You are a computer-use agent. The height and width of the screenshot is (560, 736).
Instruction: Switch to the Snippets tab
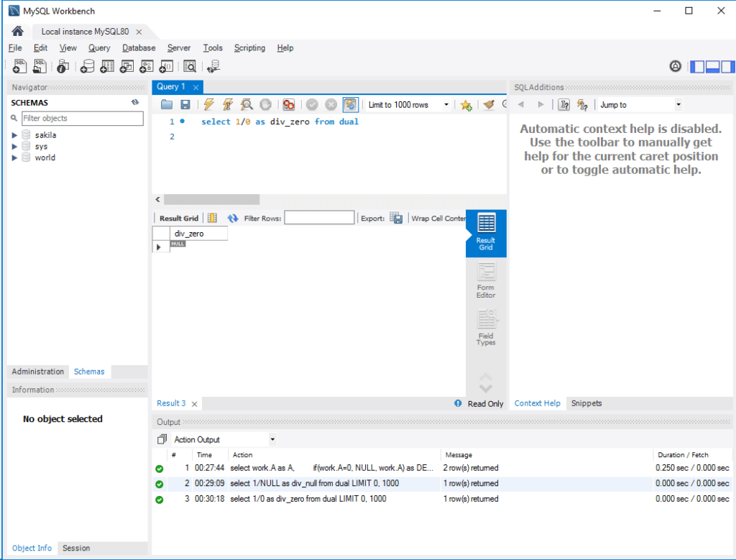pyautogui.click(x=586, y=403)
